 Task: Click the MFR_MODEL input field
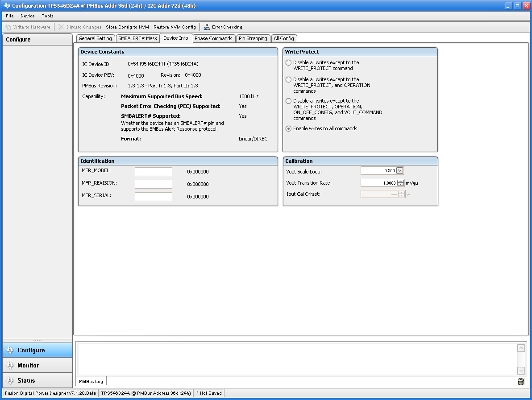pos(153,171)
